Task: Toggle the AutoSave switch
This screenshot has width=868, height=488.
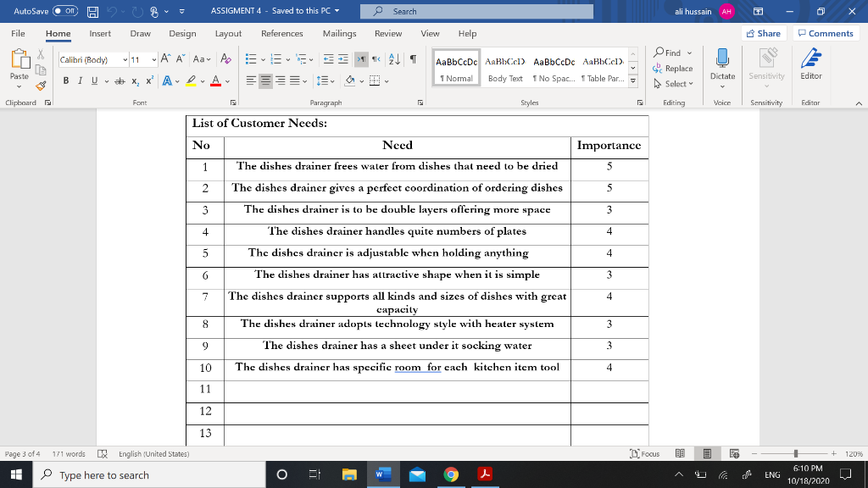Action: [x=65, y=11]
